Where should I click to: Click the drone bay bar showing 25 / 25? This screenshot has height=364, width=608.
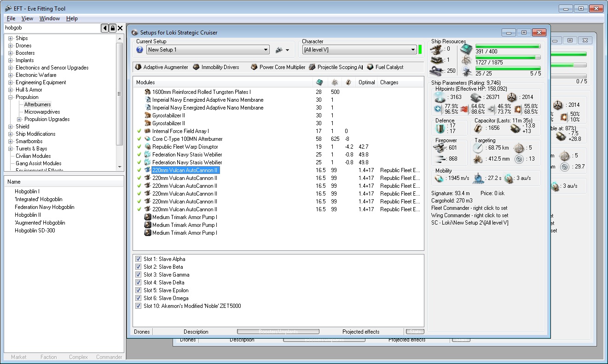tap(507, 69)
